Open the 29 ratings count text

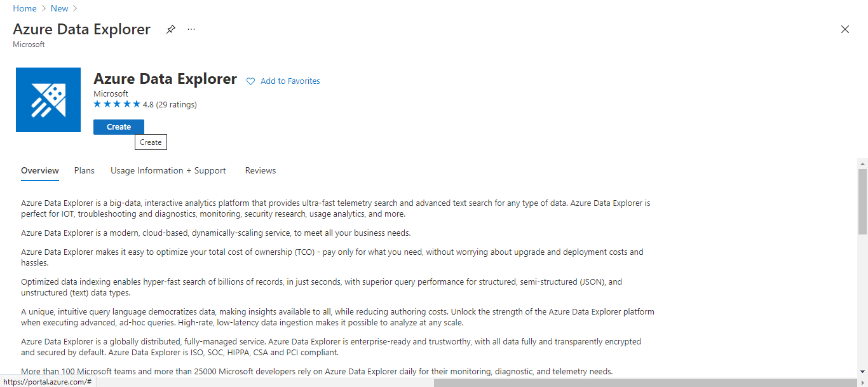(x=176, y=104)
